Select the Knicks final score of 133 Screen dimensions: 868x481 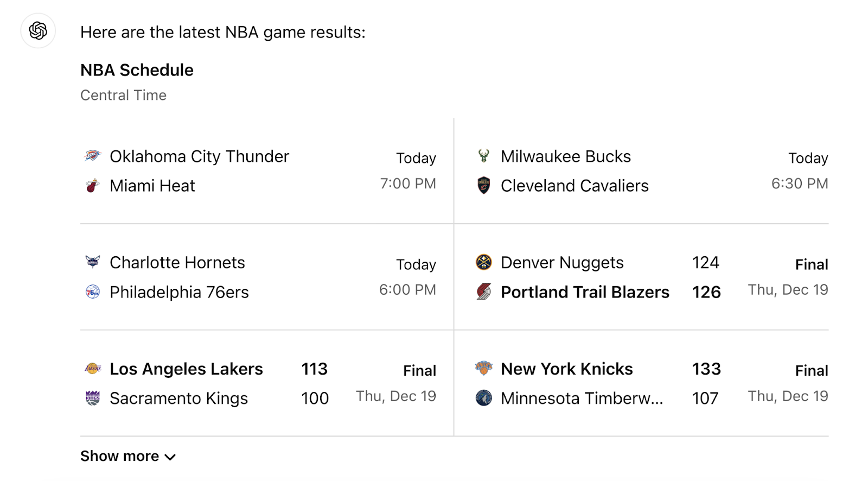(705, 369)
